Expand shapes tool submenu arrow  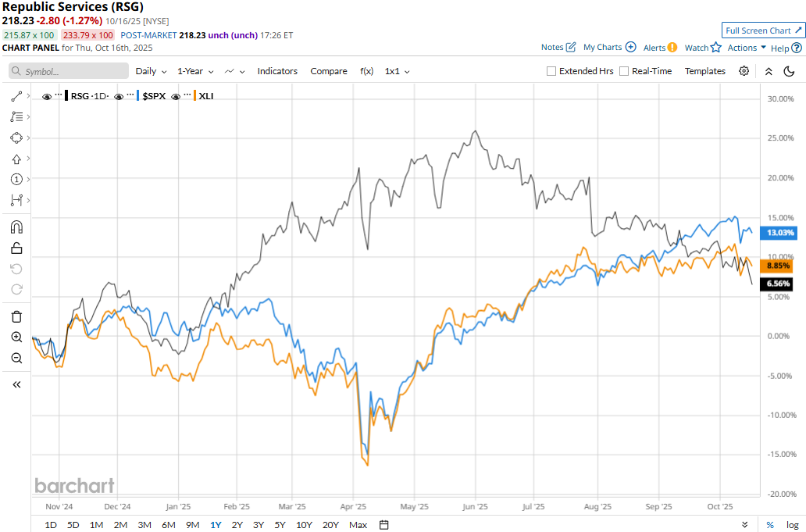28,137
